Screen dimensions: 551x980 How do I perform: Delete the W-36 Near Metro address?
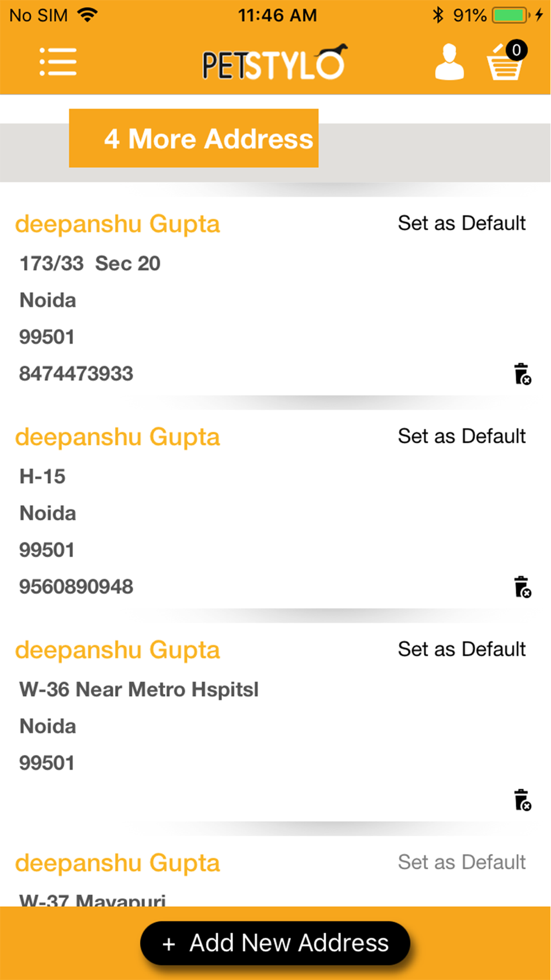[522, 800]
